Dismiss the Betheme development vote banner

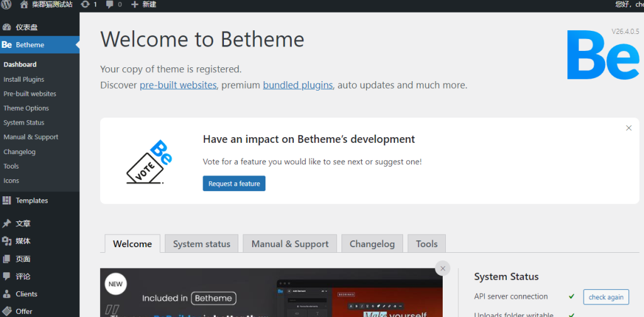pyautogui.click(x=628, y=128)
